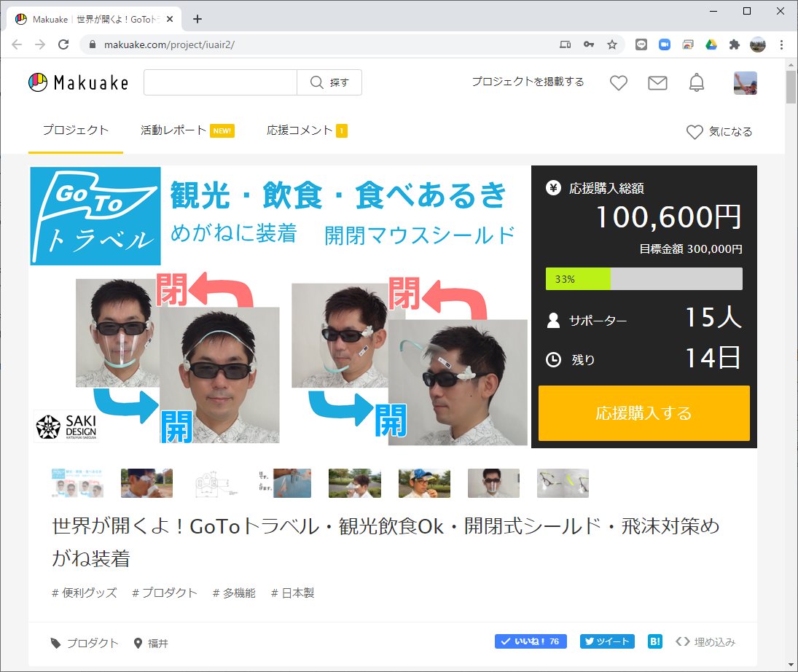Open the Zoom extension icon
The image size is (798, 672).
665,44
